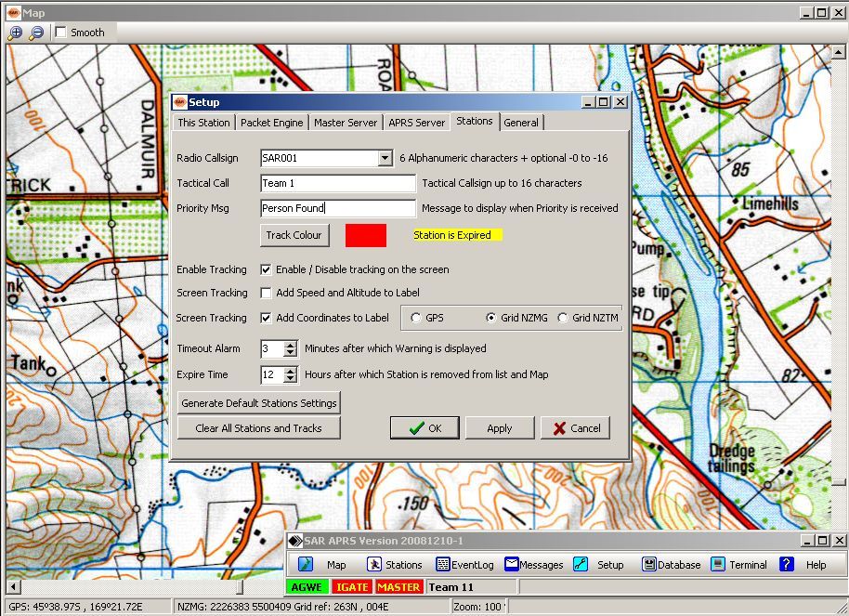Select the Grid NZMG radio button
The image size is (849, 616).
[x=490, y=318]
